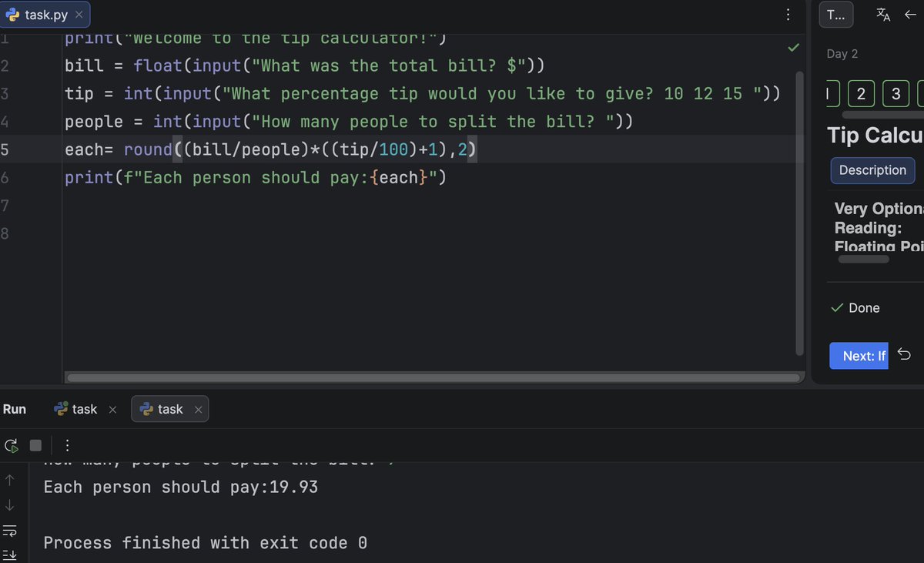Select the task.py editor tab
This screenshot has height=563, width=924.
tap(45, 15)
